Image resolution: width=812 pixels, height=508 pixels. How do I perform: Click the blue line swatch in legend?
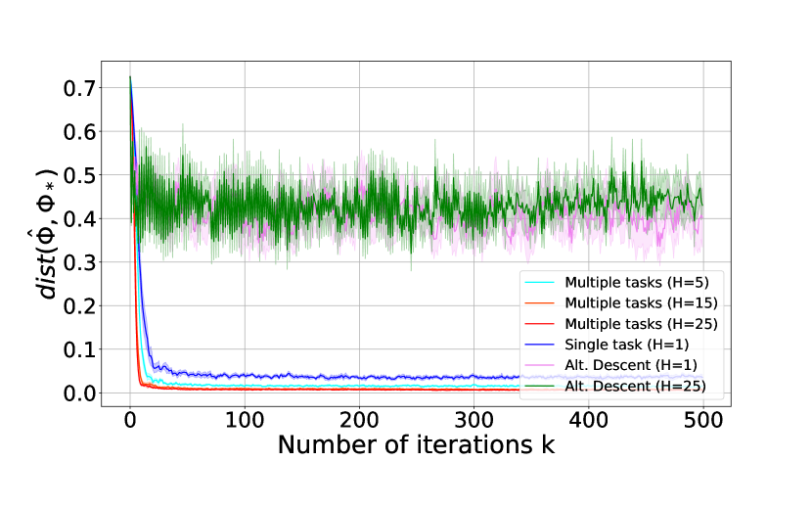click(540, 345)
